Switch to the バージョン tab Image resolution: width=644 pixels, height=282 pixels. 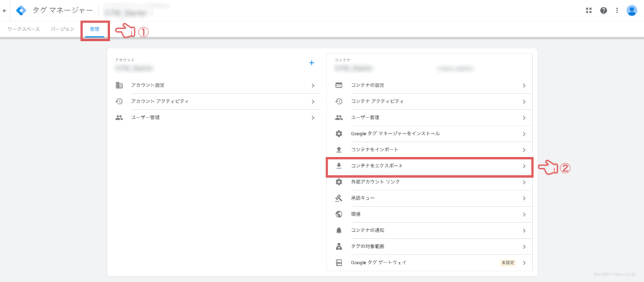coord(62,30)
